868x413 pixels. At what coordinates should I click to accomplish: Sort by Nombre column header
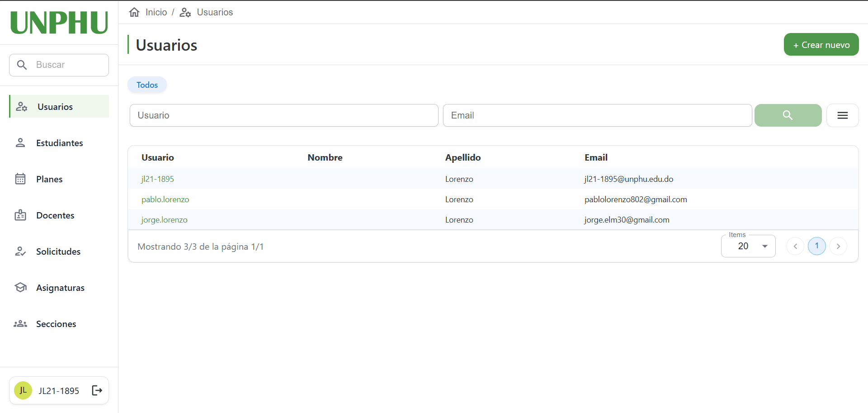click(325, 157)
